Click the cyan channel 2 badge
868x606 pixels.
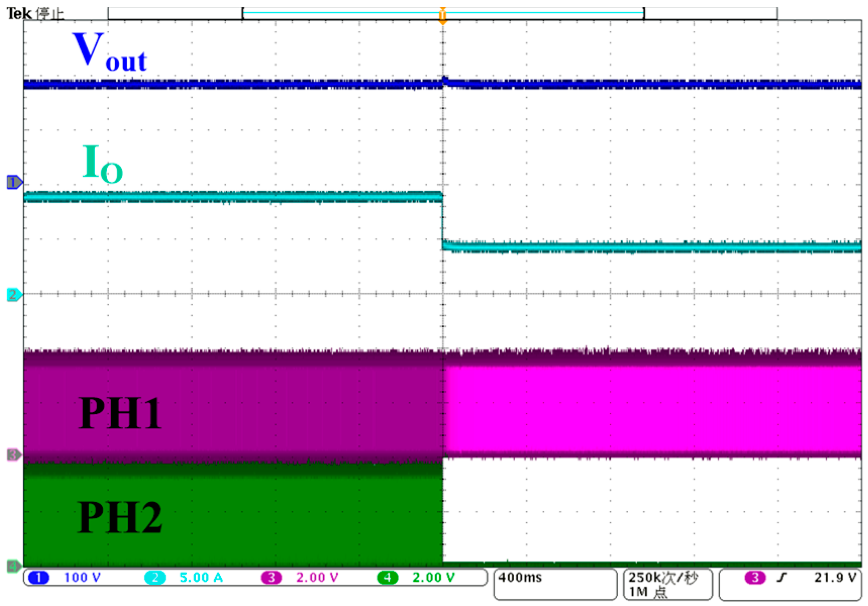155,577
